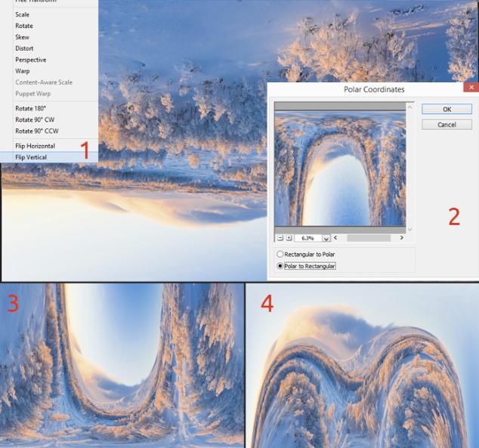Pick the Warp menu entry
This screenshot has width=479, height=448.
pyautogui.click(x=23, y=71)
